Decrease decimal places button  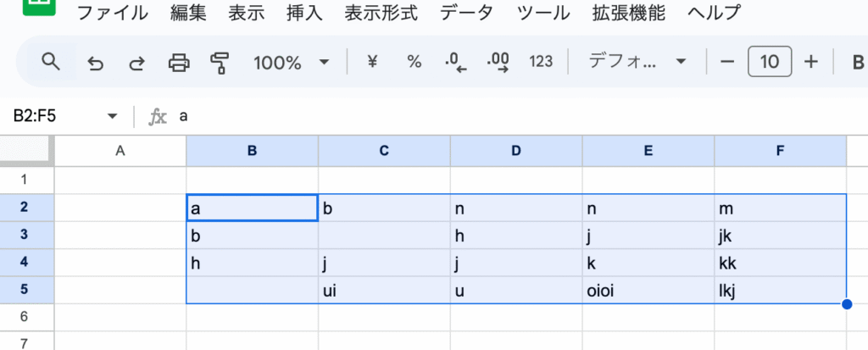[456, 62]
